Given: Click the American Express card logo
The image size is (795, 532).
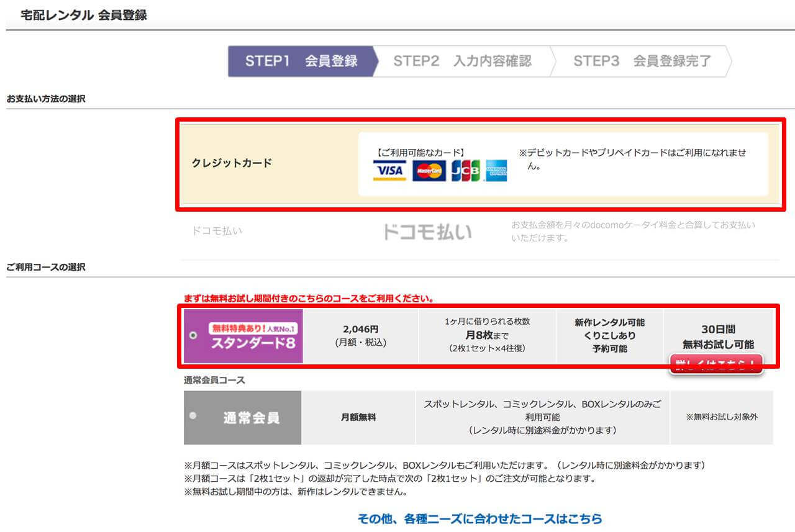Looking at the screenshot, I should click(x=496, y=171).
